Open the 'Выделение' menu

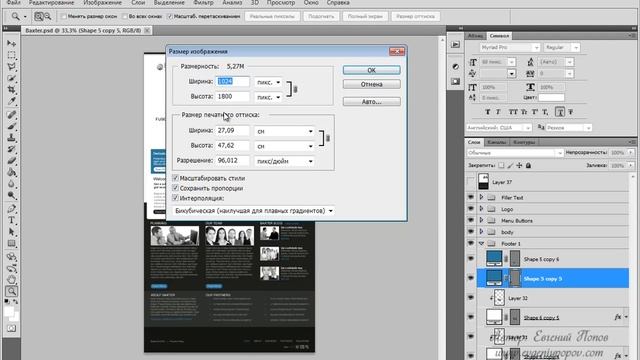[x=169, y=2]
